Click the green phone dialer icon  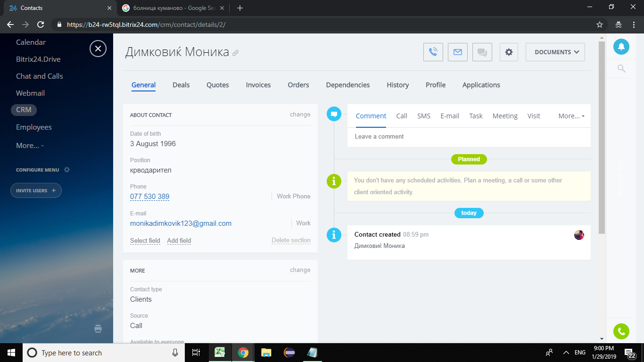click(x=621, y=331)
